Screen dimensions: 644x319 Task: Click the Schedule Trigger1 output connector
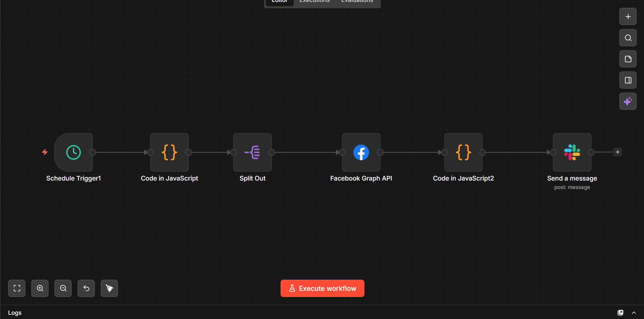(93, 152)
